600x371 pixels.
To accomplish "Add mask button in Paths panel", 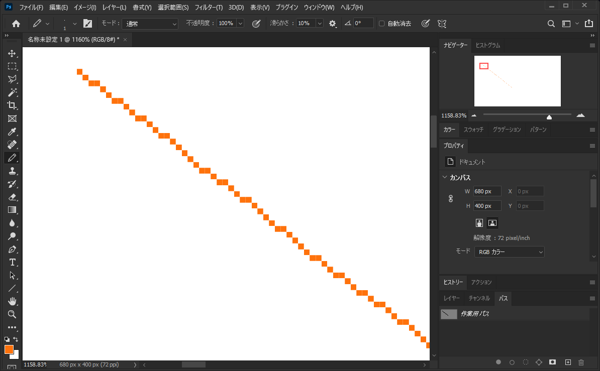I will coord(553,362).
